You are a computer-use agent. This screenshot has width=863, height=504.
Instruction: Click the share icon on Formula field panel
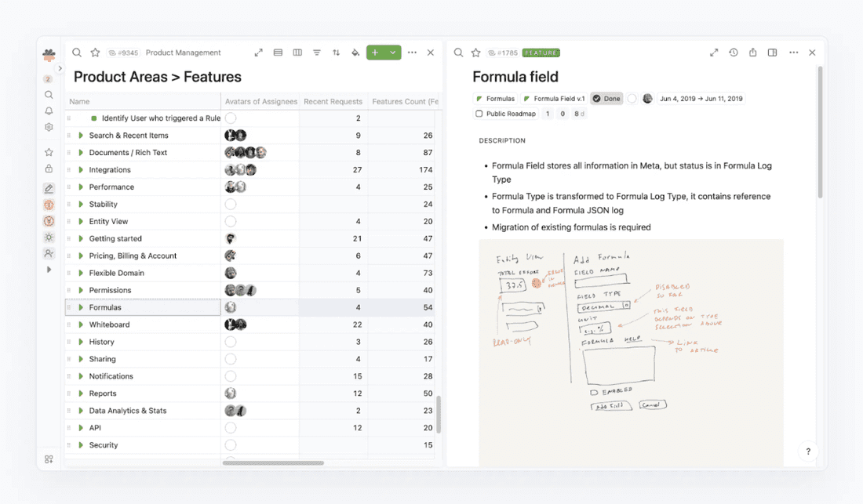point(752,52)
